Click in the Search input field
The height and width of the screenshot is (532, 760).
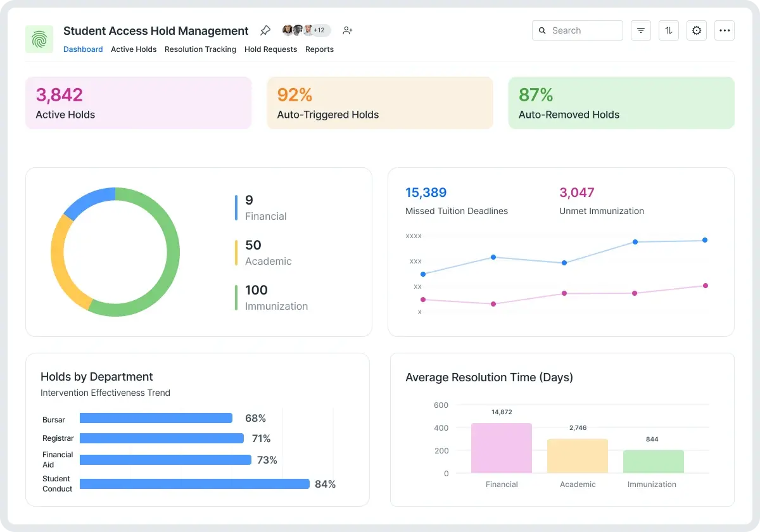click(583, 30)
